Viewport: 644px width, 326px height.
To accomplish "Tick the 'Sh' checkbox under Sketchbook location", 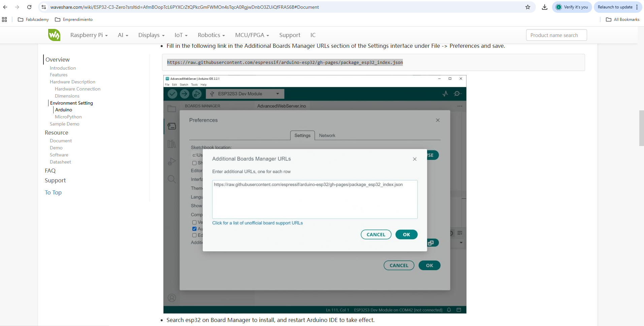I will point(194,163).
